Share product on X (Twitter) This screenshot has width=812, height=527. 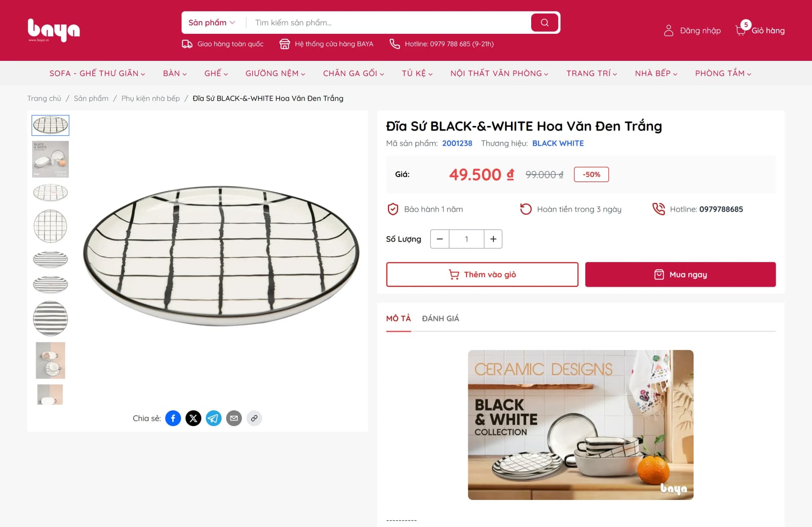coord(193,418)
